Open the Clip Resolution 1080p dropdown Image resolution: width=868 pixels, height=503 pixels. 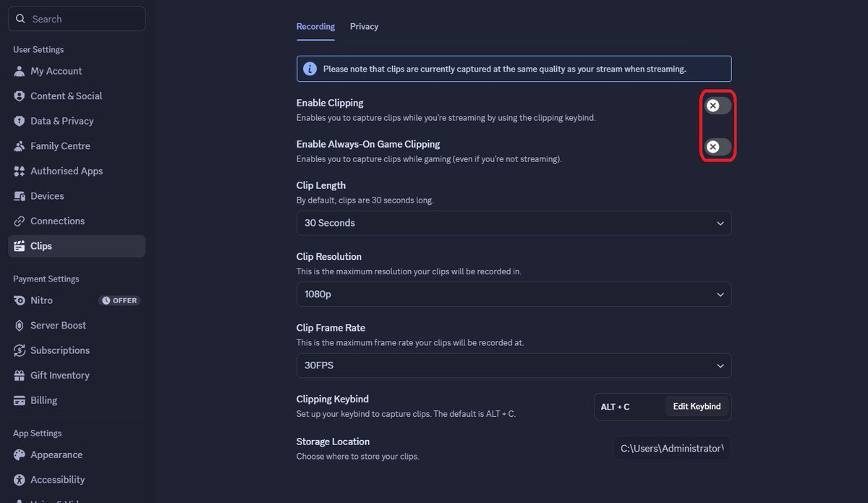514,295
